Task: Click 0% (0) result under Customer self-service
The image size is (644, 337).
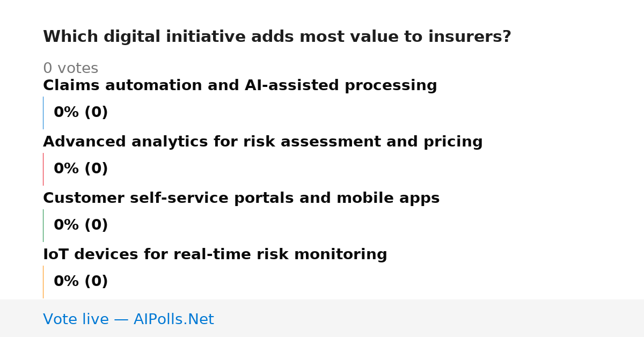Action: 80,225
